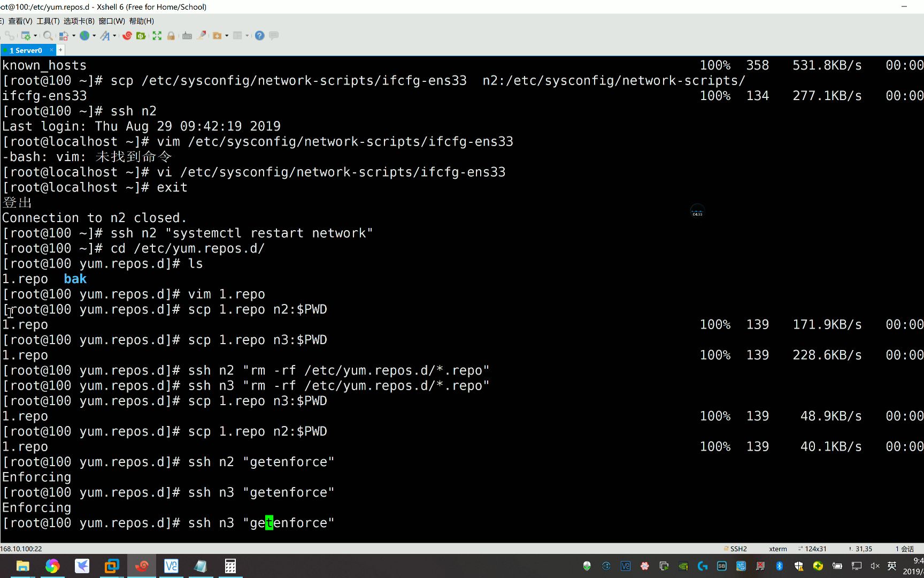Viewport: 924px width, 578px height.
Task: Click the new folder transfer icon
Action: (217, 36)
